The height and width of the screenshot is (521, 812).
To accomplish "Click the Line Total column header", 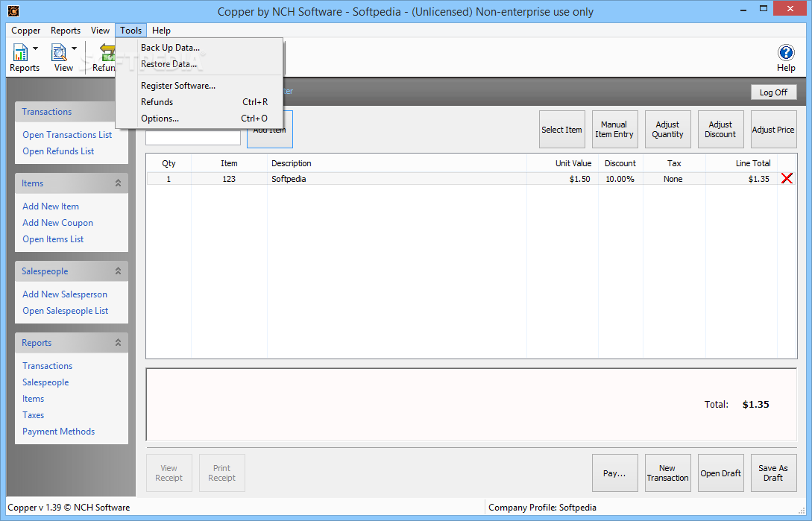I will point(742,163).
